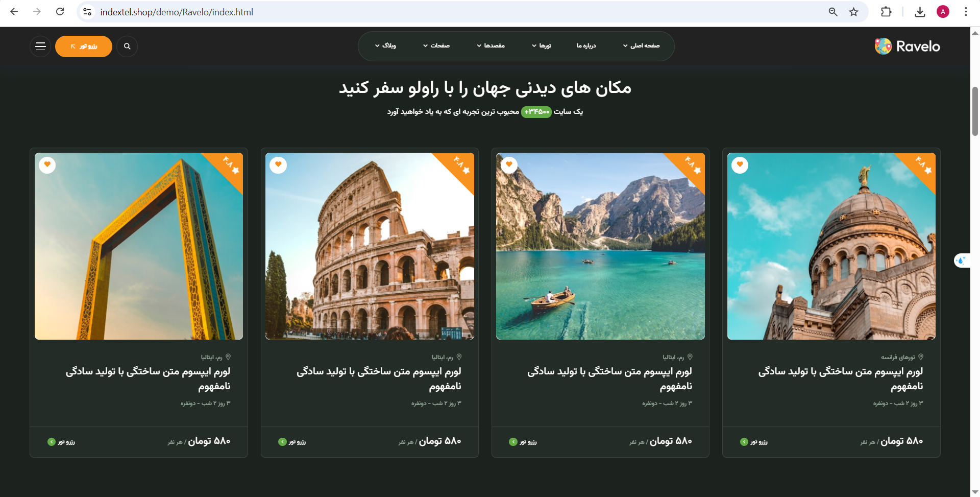
Task: Click the Ravelo logo
Action: [x=907, y=46]
